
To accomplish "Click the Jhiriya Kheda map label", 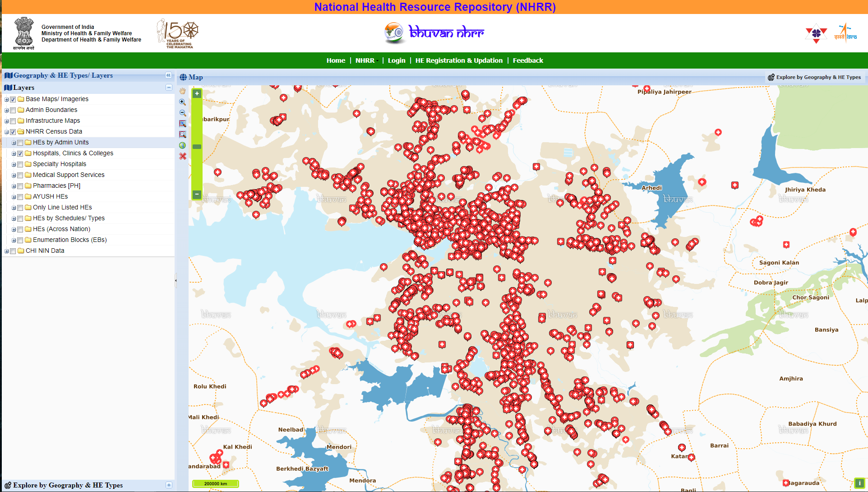I will coord(805,190).
